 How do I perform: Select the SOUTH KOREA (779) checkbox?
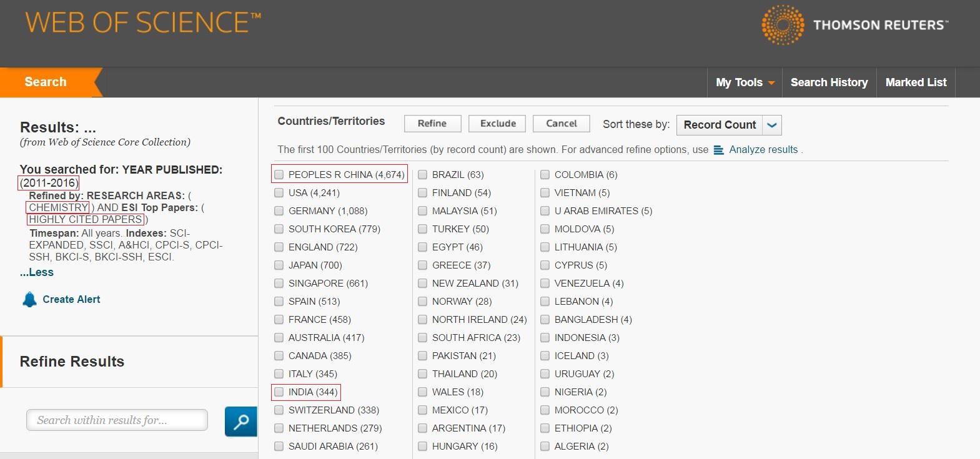[x=279, y=229]
